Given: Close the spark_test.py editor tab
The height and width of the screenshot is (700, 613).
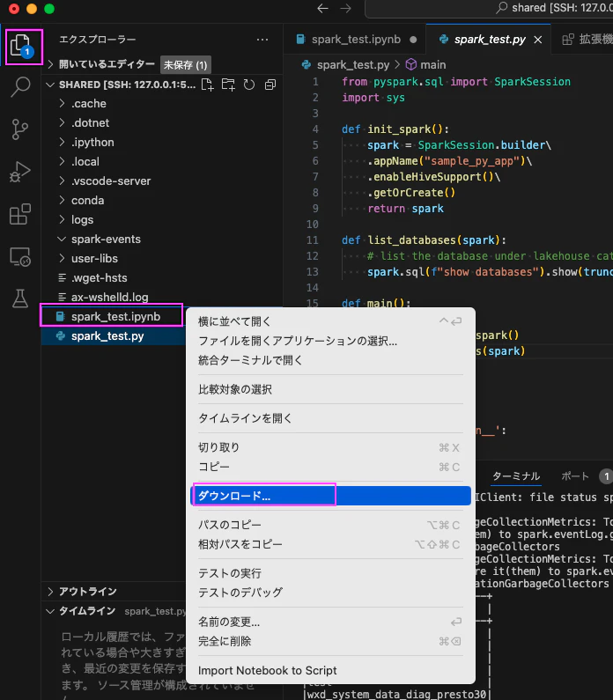Looking at the screenshot, I should 538,40.
